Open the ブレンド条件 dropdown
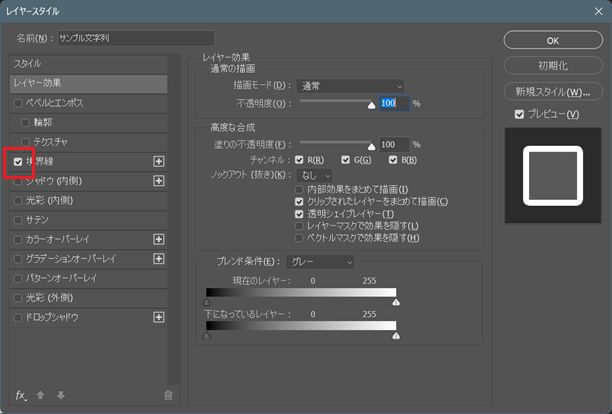Viewport: 612px width, 414px height. (x=320, y=262)
